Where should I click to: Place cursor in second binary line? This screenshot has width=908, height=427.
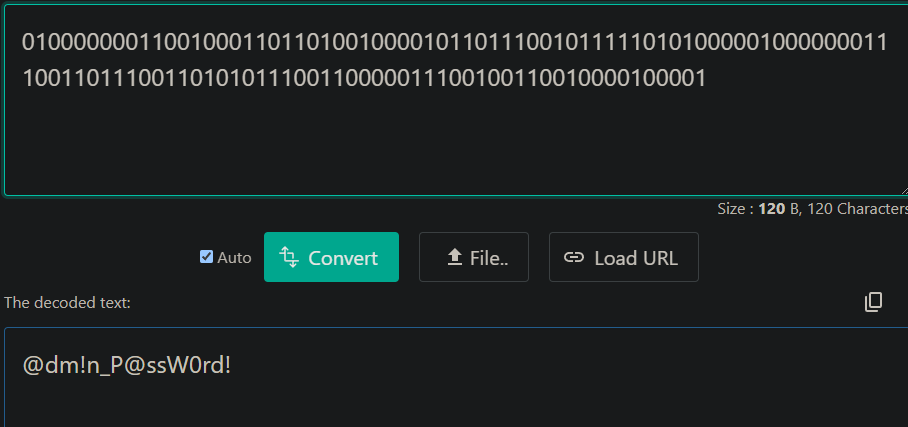(x=360, y=78)
